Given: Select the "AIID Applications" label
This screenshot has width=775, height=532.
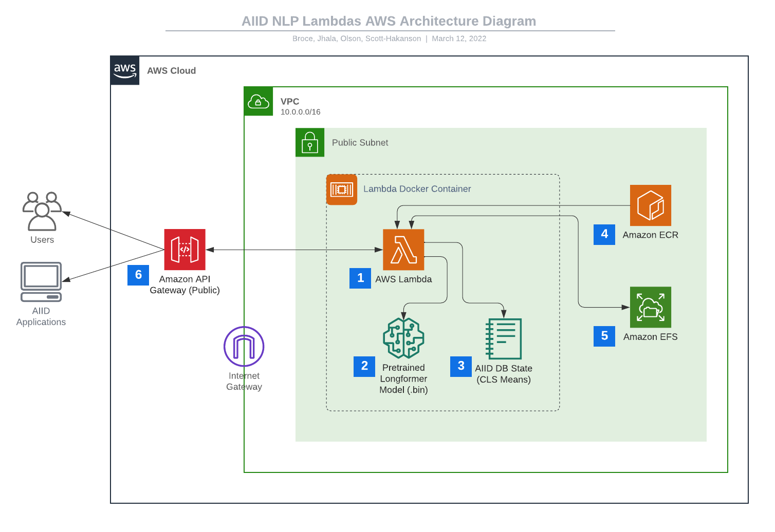Looking at the screenshot, I should pyautogui.click(x=41, y=316).
